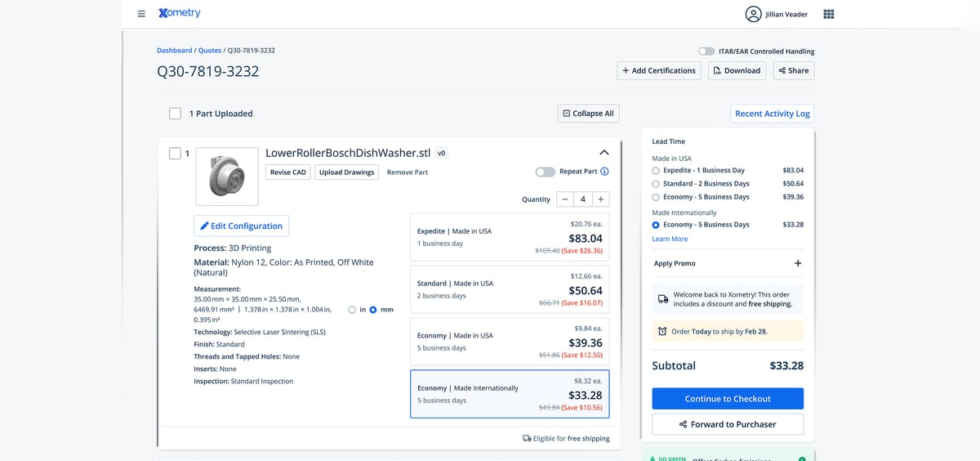The image size is (980, 461).
Task: Open Edit Configuration
Action: pyautogui.click(x=241, y=226)
